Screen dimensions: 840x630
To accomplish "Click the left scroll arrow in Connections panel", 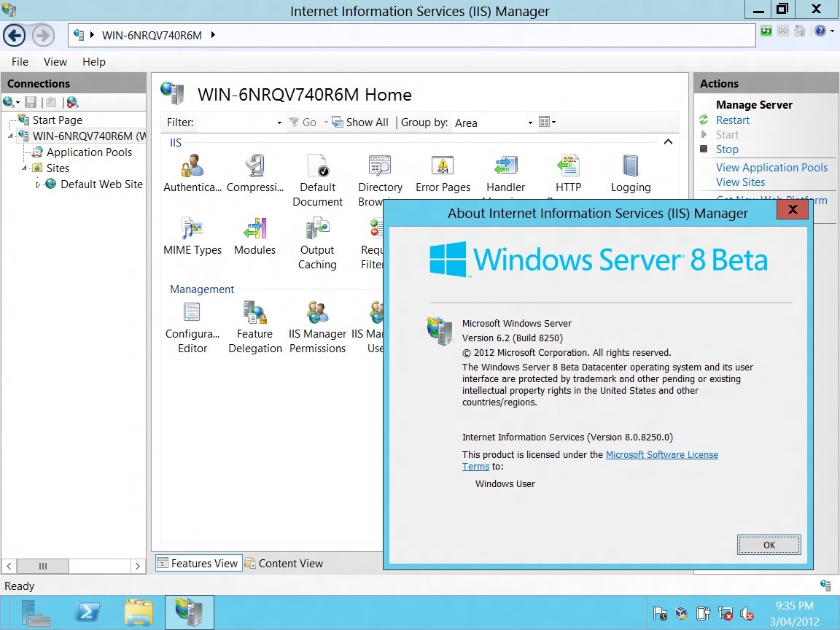I will coord(9,566).
